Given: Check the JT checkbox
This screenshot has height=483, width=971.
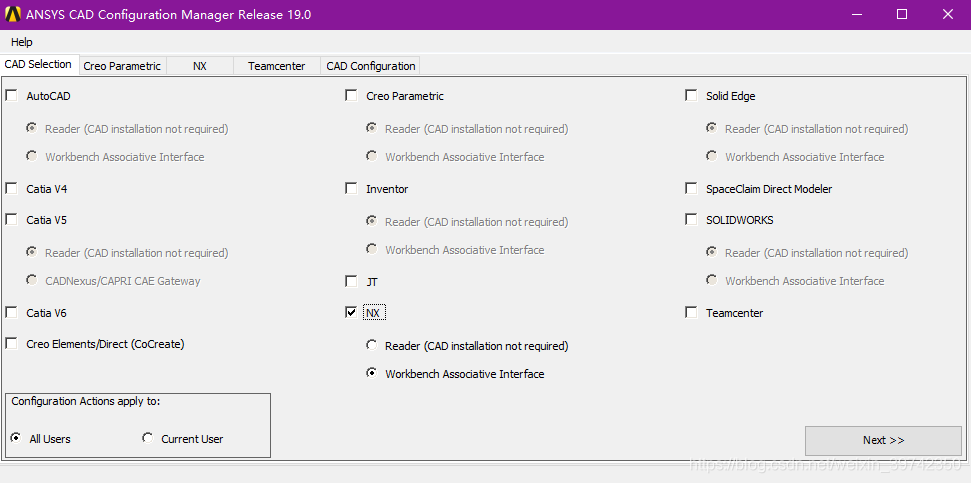Looking at the screenshot, I should coord(351,281).
